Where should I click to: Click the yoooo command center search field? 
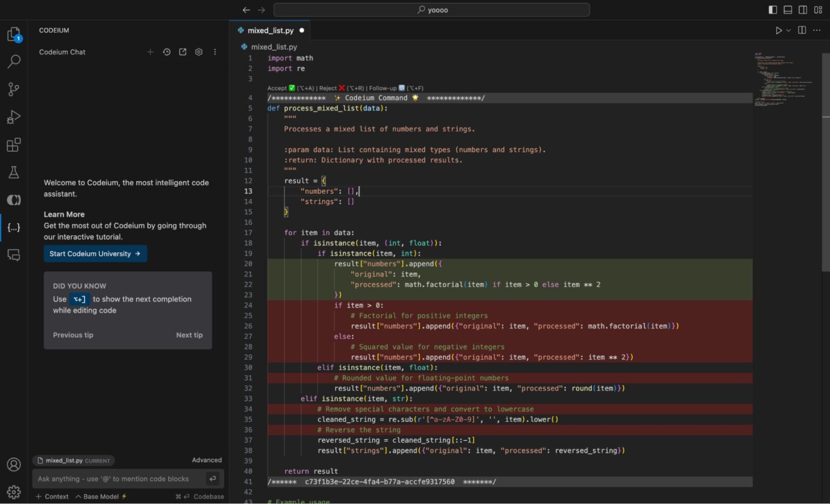[x=432, y=9]
